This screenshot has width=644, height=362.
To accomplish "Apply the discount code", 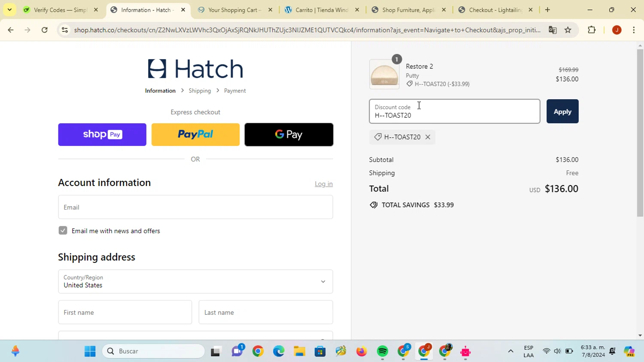I will point(562,112).
